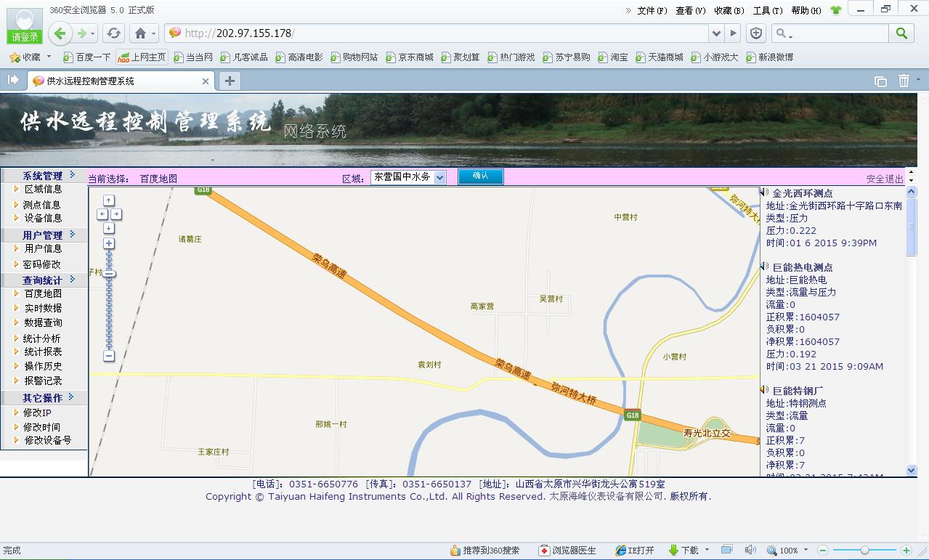Pan the map down with arrow button

point(109,228)
